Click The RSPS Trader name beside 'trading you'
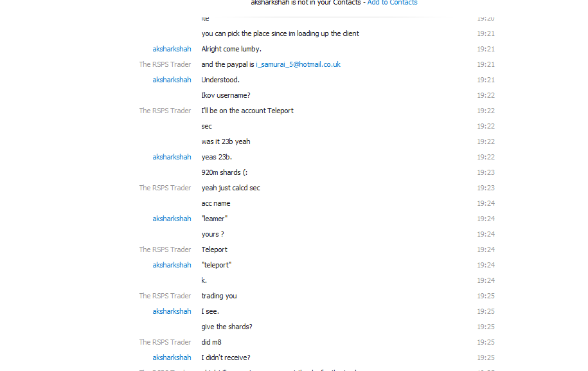588x371 pixels. tap(165, 296)
